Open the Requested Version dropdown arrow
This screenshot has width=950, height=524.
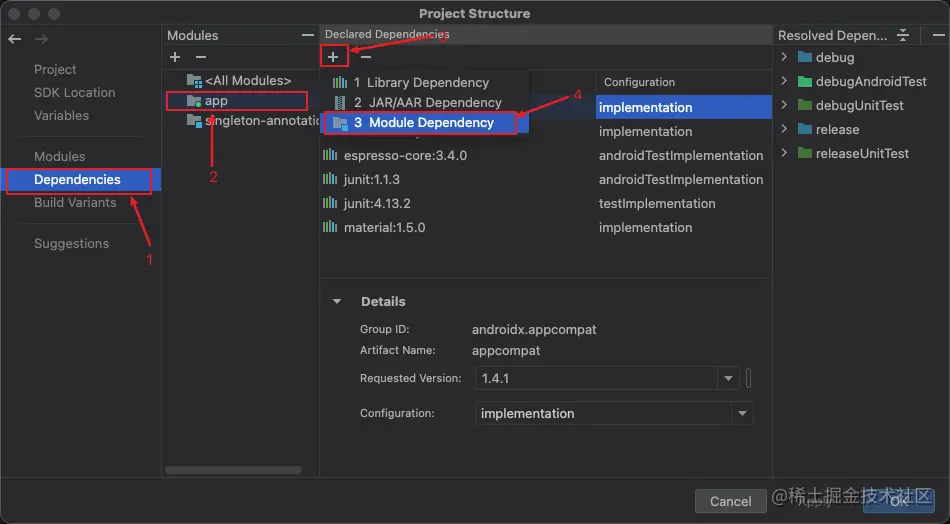(x=728, y=379)
